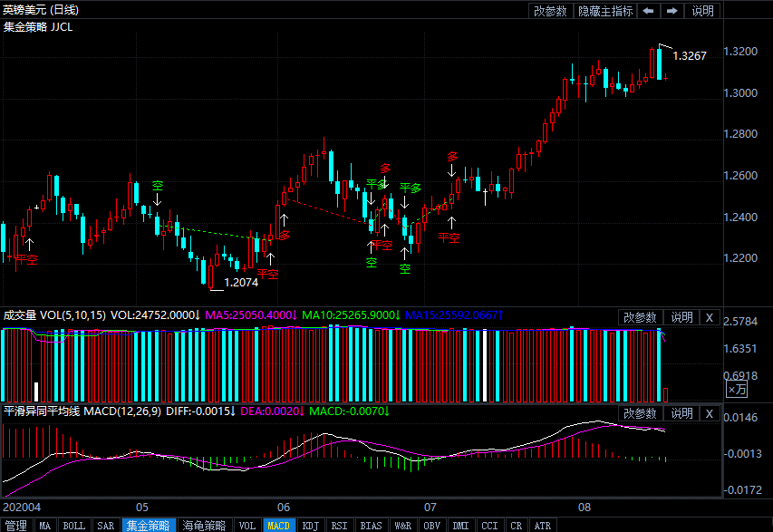This screenshot has width=773, height=532.
Task: Close the volume indicator panel with X
Action: [x=710, y=317]
